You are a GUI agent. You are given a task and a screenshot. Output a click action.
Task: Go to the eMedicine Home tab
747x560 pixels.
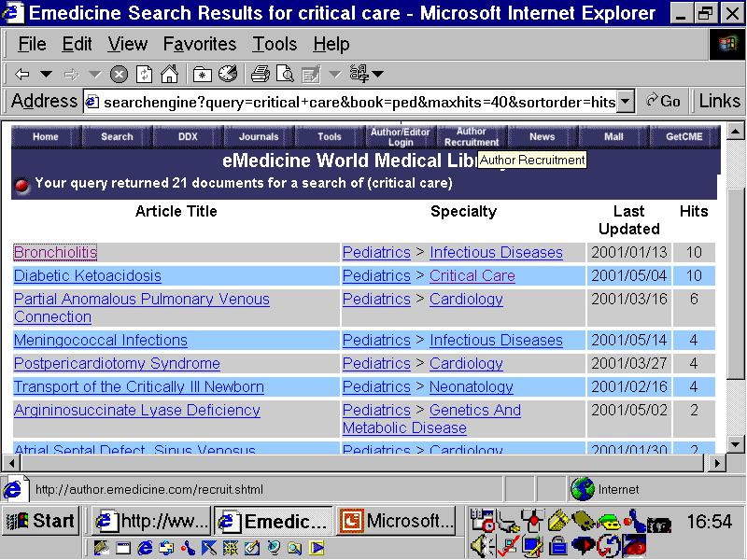coord(46,136)
